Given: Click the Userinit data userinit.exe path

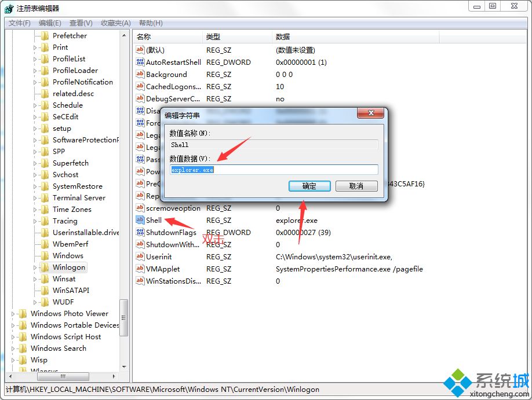Looking at the screenshot, I should (x=334, y=256).
